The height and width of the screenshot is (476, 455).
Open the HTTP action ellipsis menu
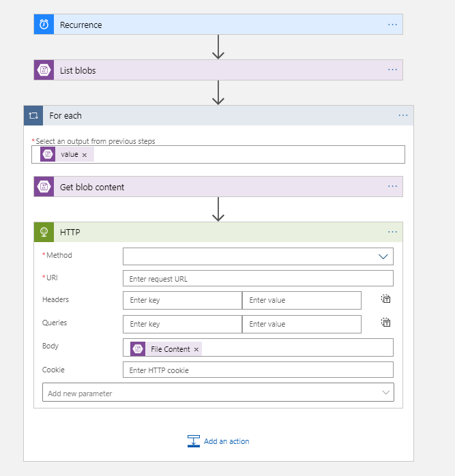click(x=392, y=232)
